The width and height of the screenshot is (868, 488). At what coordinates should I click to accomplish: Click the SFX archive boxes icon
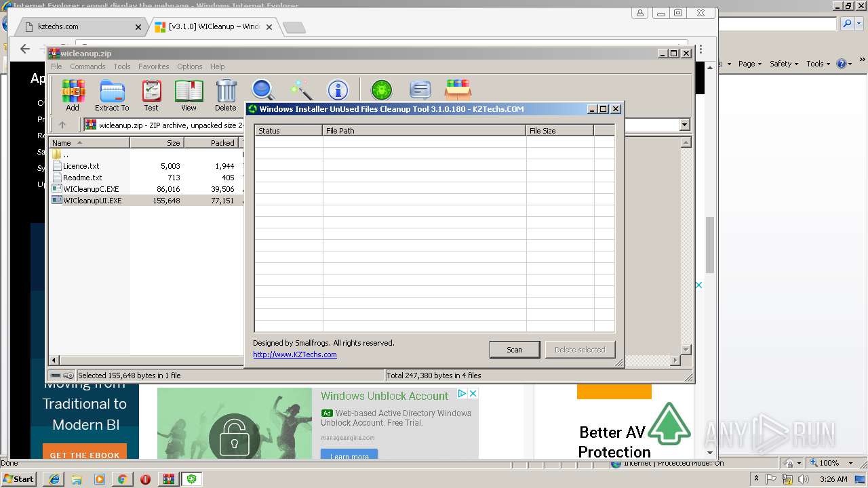(x=458, y=90)
